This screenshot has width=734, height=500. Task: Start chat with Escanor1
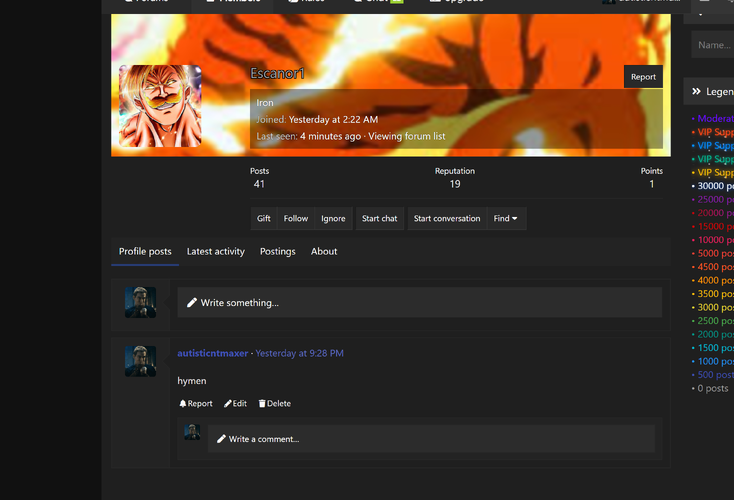point(380,219)
